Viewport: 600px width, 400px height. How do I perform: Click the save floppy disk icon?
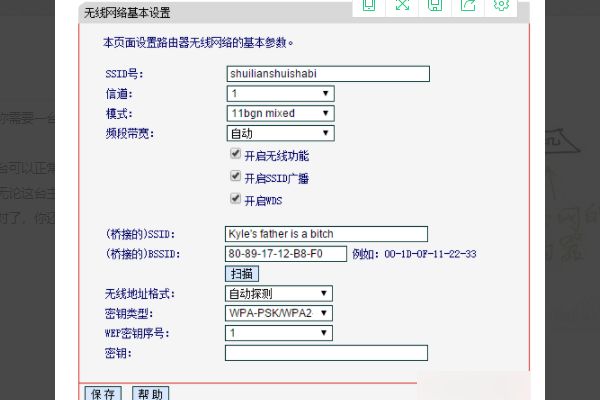point(435,5)
